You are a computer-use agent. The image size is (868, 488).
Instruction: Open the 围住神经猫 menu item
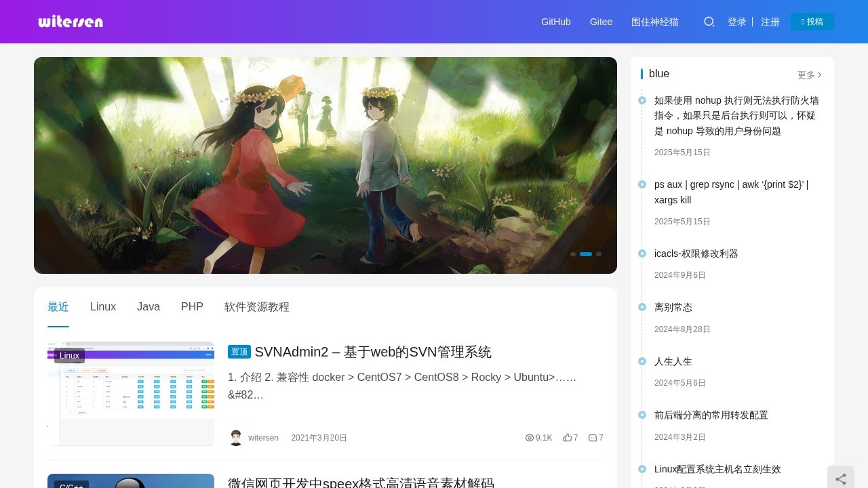click(654, 22)
